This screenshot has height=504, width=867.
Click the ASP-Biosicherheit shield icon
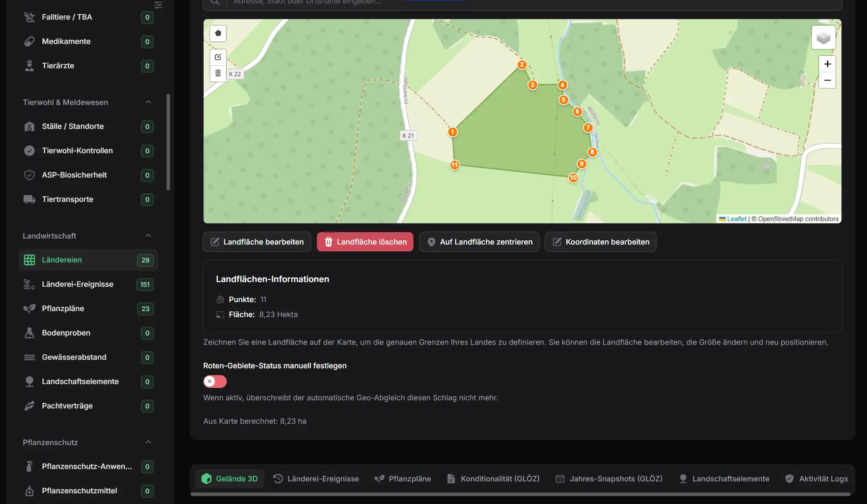pyautogui.click(x=29, y=175)
